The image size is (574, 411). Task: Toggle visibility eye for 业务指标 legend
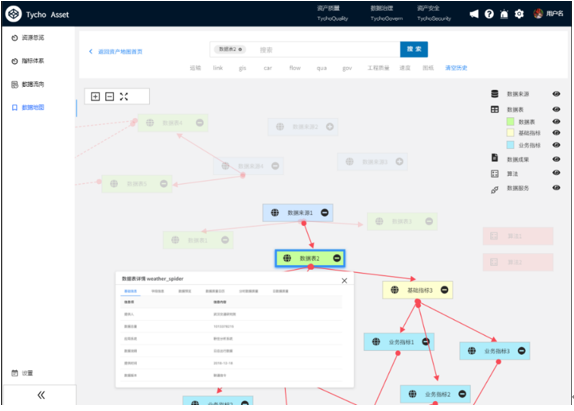click(556, 145)
